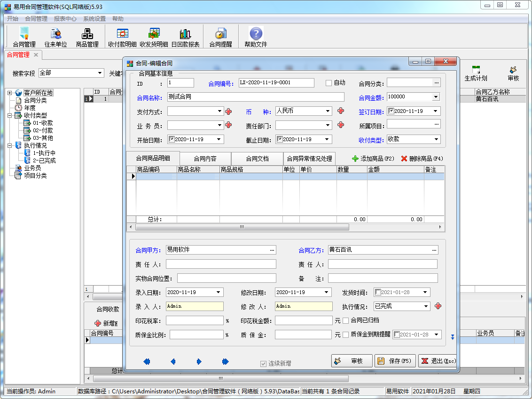Toggle 开始日期 date checkbox
Image resolution: width=532 pixels, height=399 pixels.
172,139
